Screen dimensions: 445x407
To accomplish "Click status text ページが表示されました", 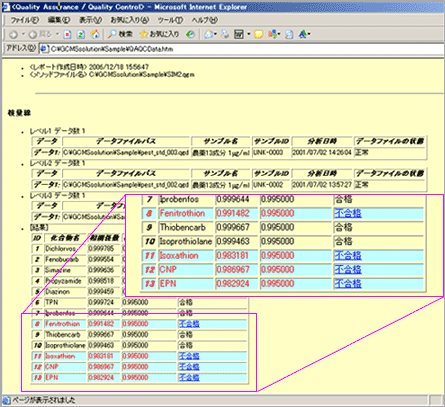I will (44, 400).
